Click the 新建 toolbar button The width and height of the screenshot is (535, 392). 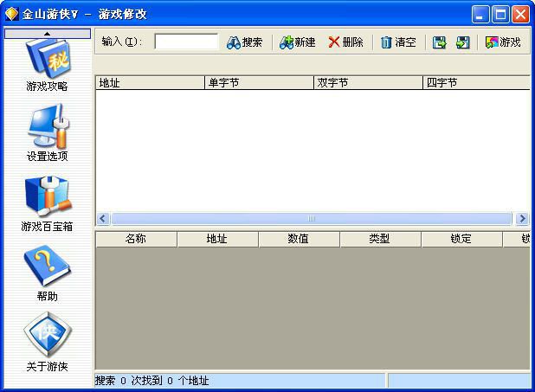pos(298,42)
